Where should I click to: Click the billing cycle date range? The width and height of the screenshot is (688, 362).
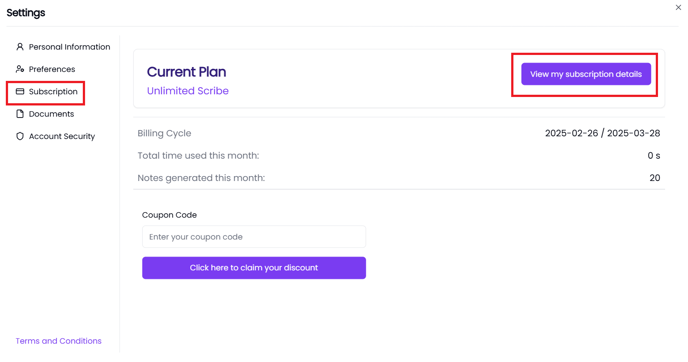pos(602,133)
